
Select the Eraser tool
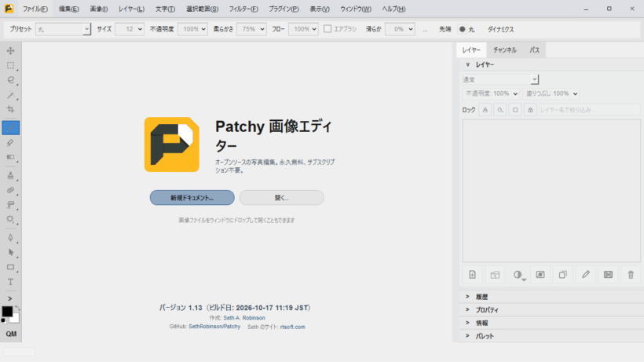(11, 142)
